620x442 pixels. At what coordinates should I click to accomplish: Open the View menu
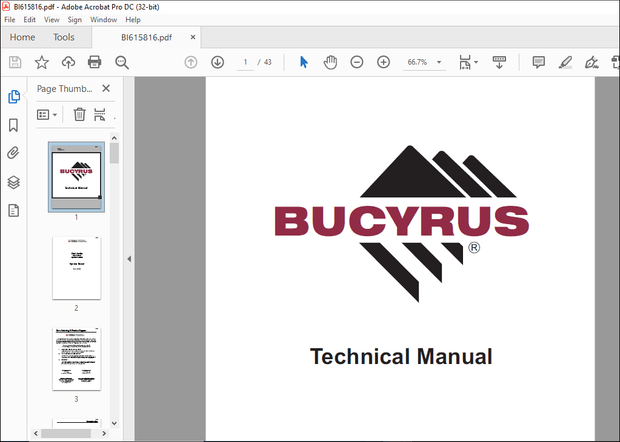(x=52, y=20)
